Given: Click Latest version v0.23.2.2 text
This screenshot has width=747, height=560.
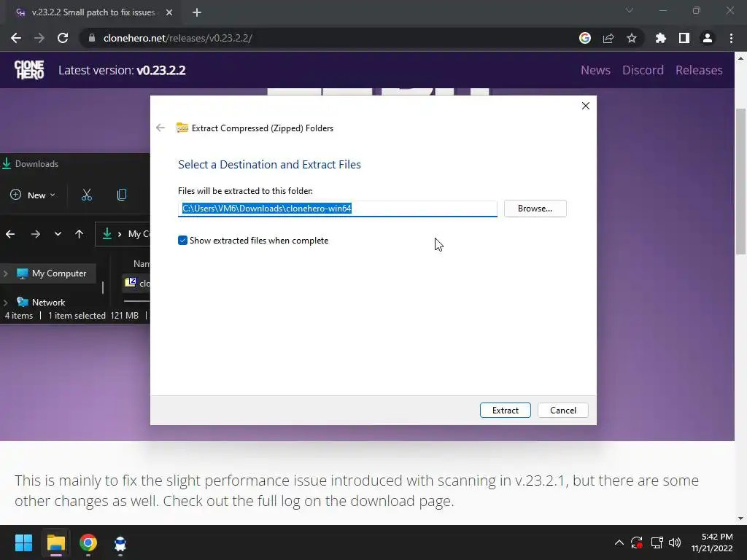Looking at the screenshot, I should coord(122,70).
